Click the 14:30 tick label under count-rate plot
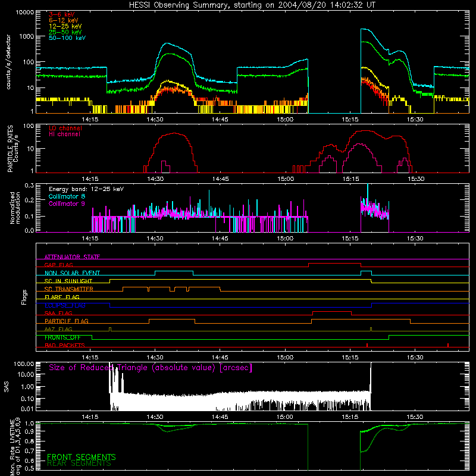The height and width of the screenshot is (476, 476). coord(155,120)
